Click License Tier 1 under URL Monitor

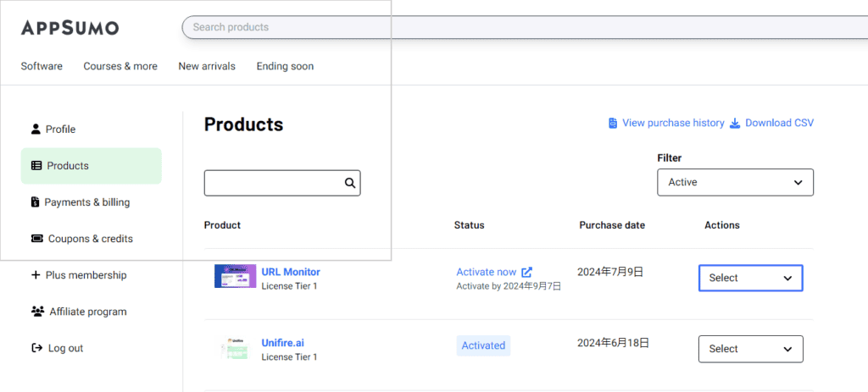click(289, 286)
